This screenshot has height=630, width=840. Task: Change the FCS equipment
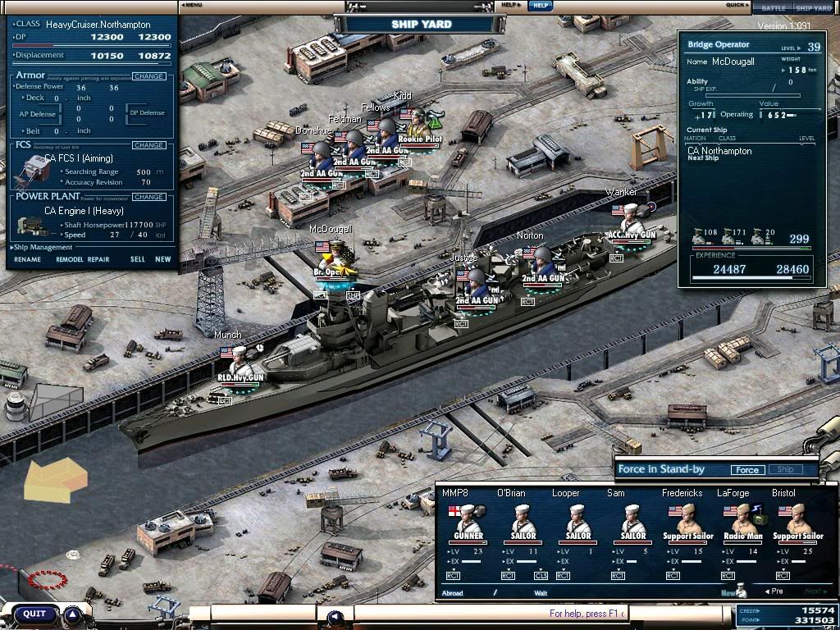pyautogui.click(x=148, y=145)
